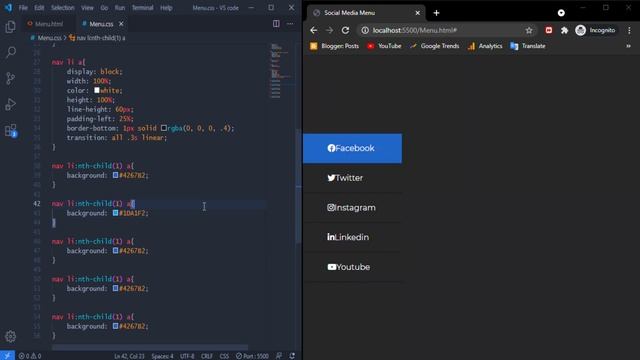Click the Twitter menu link
This screenshot has width=640, height=360.
pyautogui.click(x=352, y=178)
